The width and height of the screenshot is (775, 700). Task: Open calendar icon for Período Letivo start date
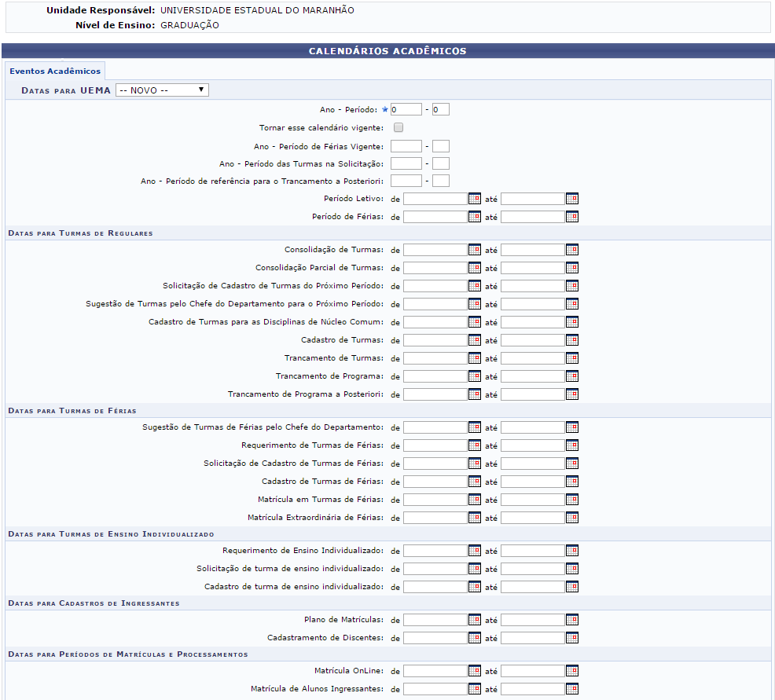pyautogui.click(x=474, y=199)
